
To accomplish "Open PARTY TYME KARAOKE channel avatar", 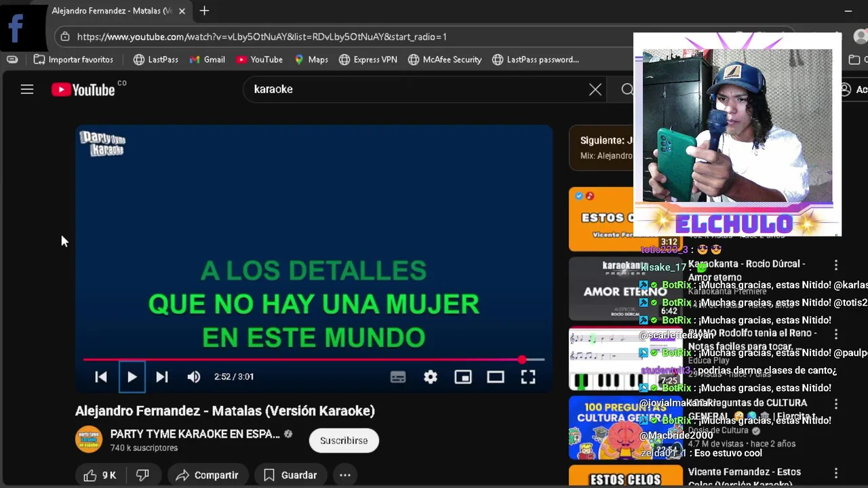I will point(89,440).
